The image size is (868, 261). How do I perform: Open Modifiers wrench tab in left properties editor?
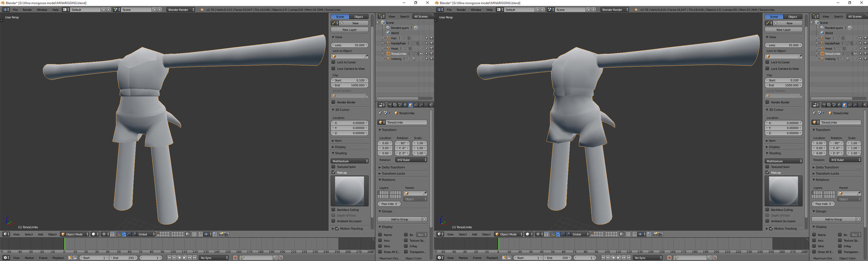pyautogui.click(x=421, y=105)
